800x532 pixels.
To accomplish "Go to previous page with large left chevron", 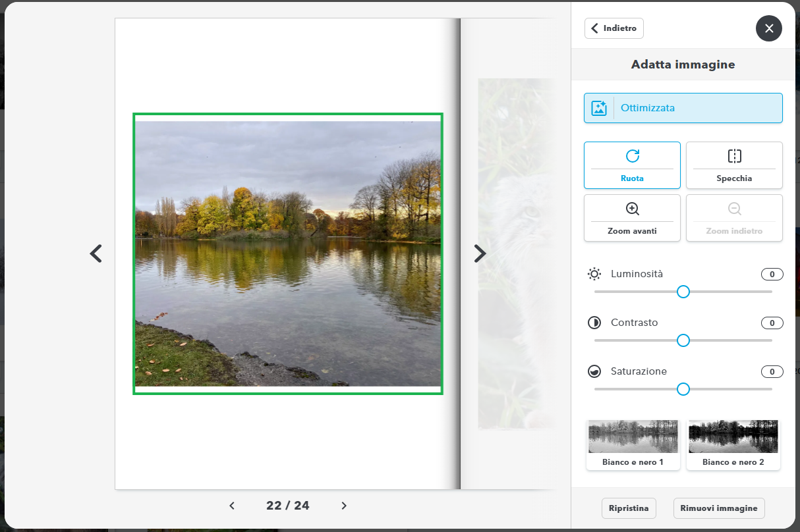I will tap(96, 253).
